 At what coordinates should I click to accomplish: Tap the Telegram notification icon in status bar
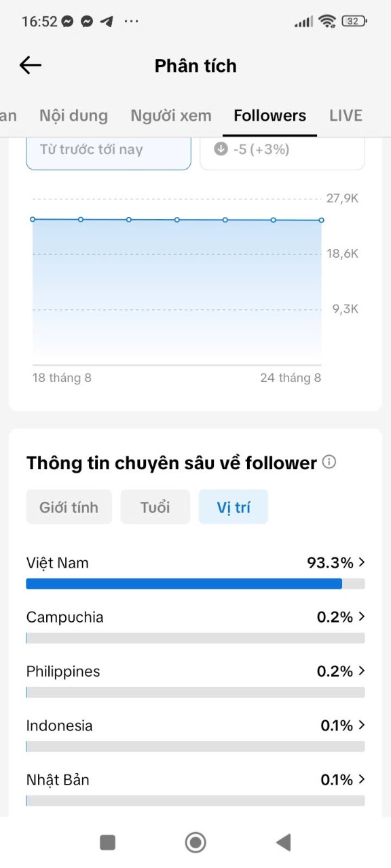point(107,21)
